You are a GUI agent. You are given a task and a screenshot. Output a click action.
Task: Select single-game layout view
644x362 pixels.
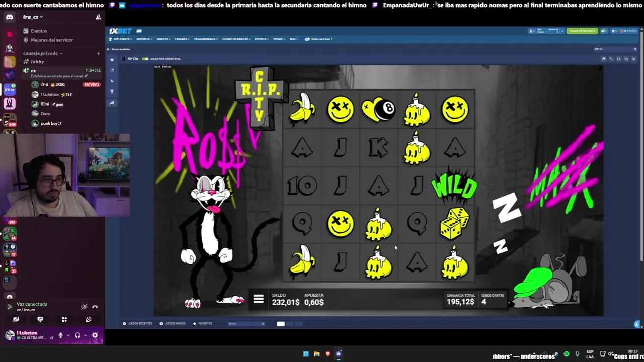pyautogui.click(x=281, y=324)
